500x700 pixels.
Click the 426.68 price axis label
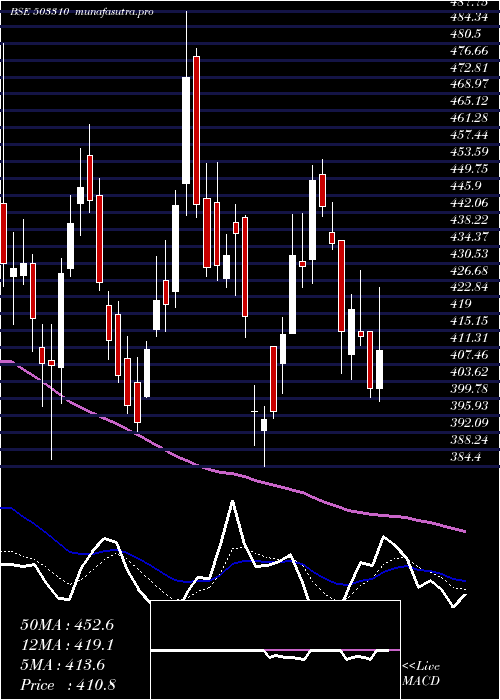coord(469,271)
